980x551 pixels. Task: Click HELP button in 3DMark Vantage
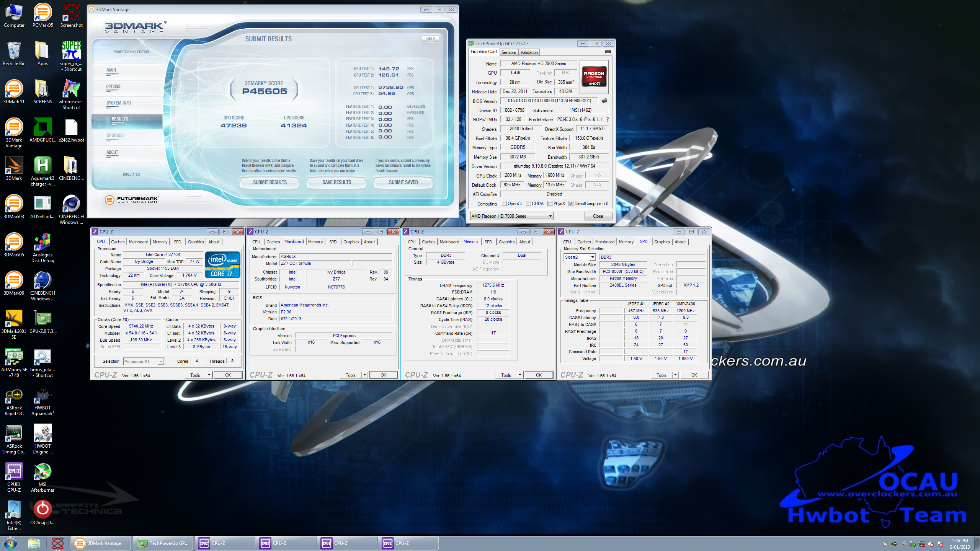coord(430,39)
